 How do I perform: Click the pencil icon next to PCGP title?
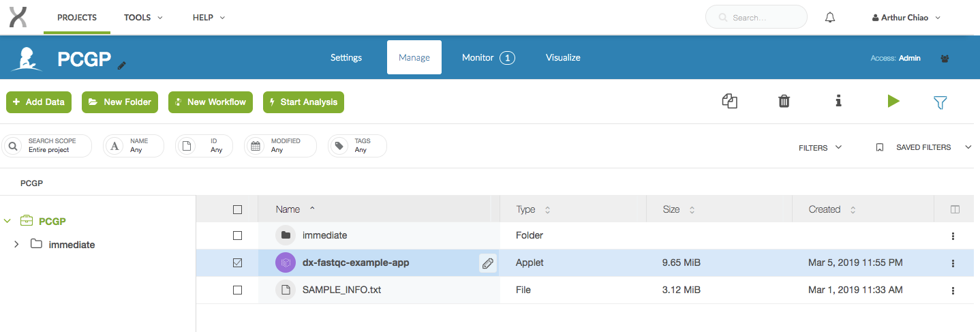(x=122, y=65)
